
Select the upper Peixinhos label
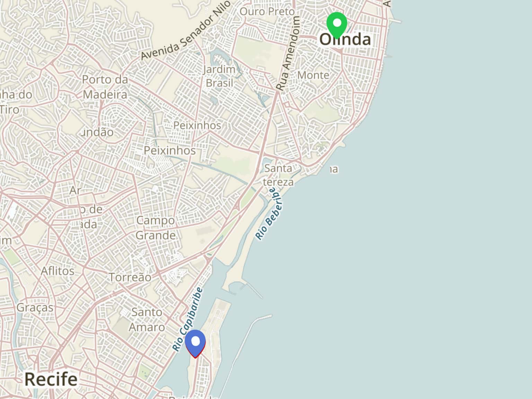pyautogui.click(x=197, y=125)
